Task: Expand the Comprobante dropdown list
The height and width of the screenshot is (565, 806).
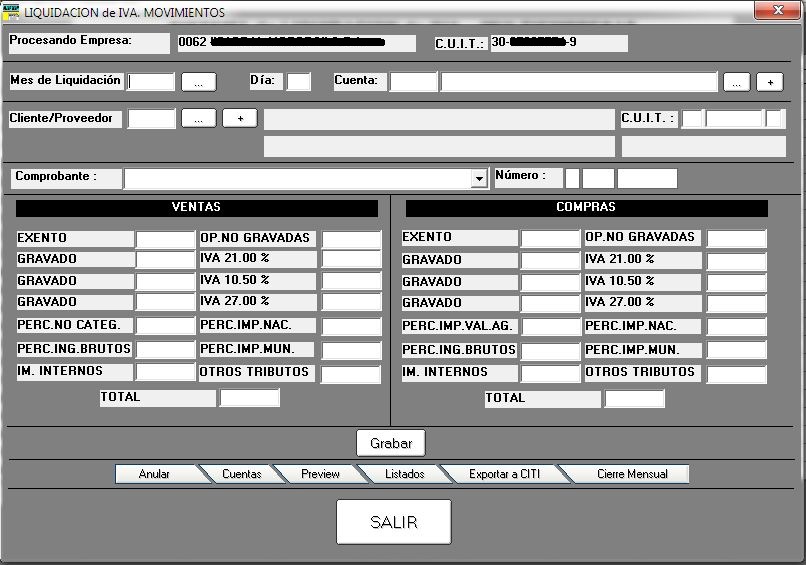Action: (x=478, y=178)
